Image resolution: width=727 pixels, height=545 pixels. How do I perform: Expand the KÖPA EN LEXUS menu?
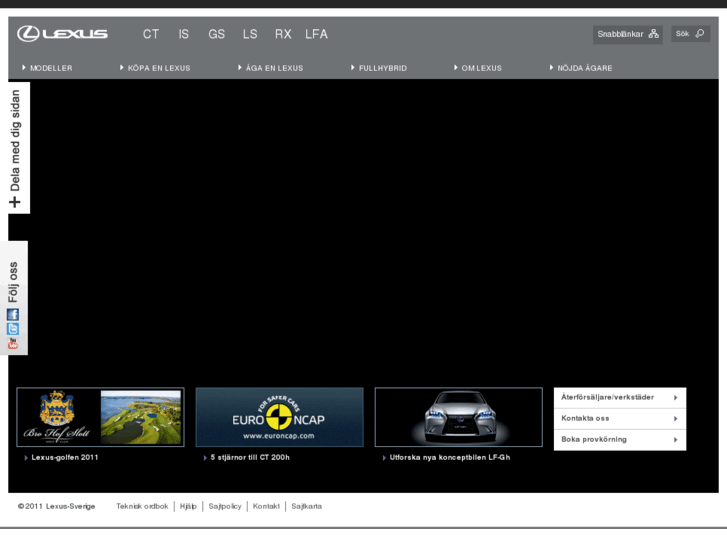coord(155,68)
